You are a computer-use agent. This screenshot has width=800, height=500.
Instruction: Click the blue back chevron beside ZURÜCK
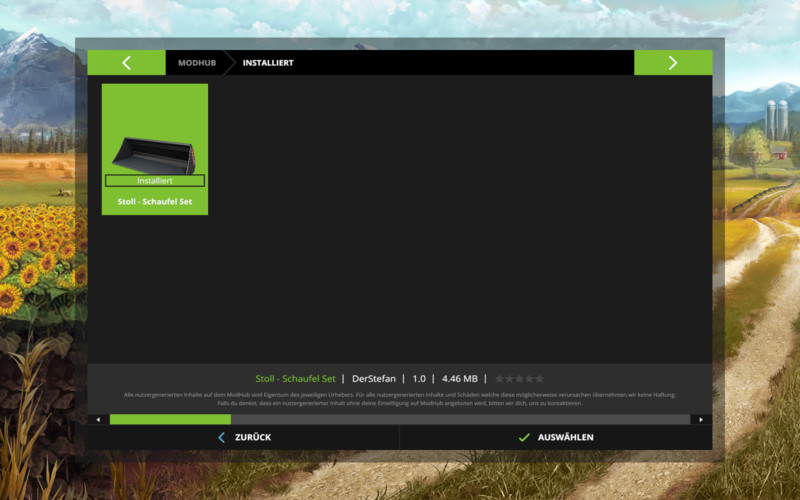[222, 437]
